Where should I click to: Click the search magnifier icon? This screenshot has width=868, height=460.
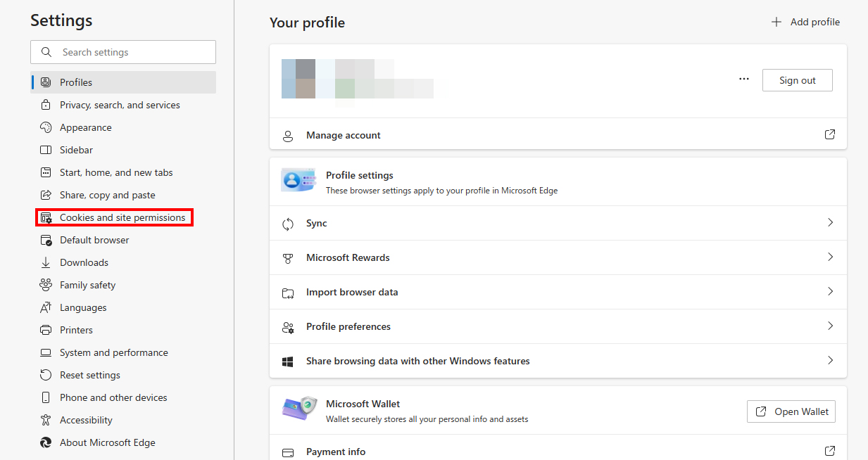pos(46,52)
